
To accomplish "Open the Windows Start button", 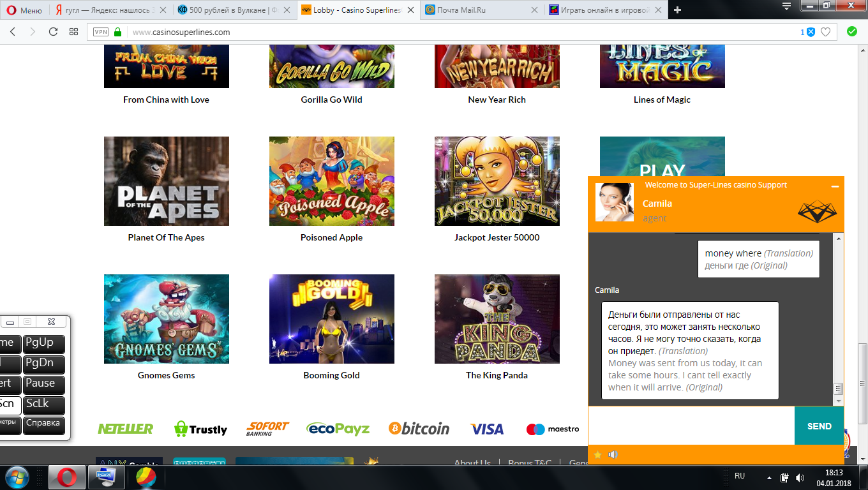I will [17, 477].
